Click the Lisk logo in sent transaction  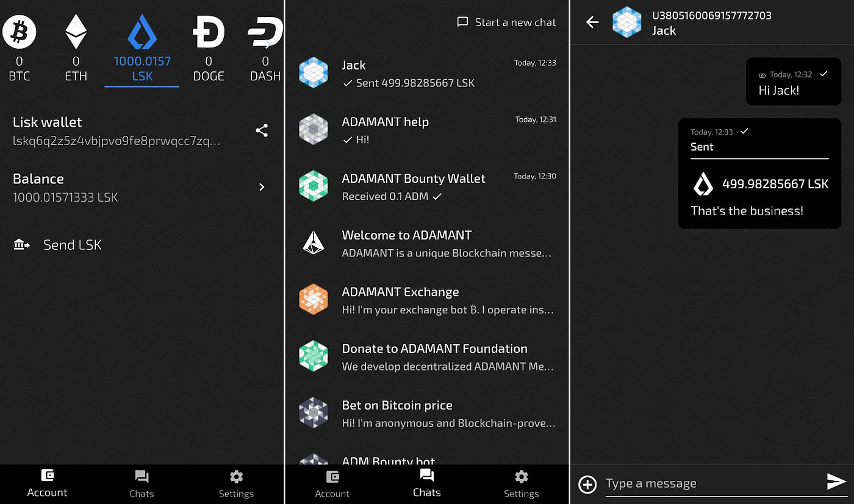[703, 184]
